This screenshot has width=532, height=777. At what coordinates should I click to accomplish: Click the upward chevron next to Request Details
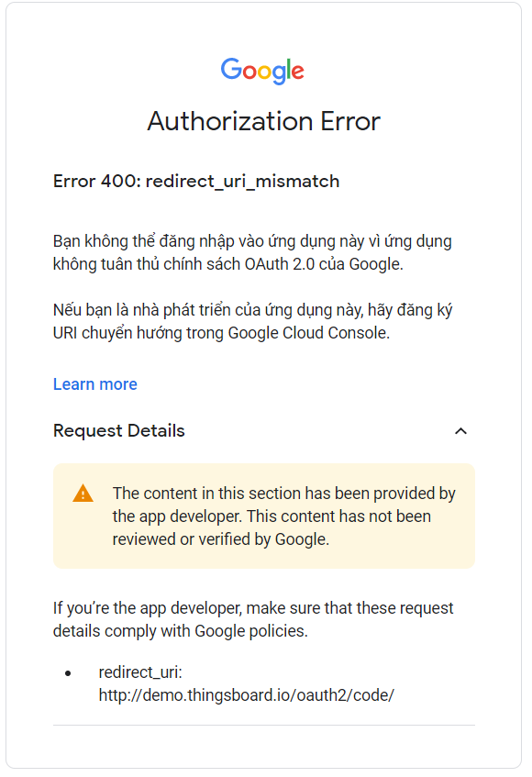[462, 430]
